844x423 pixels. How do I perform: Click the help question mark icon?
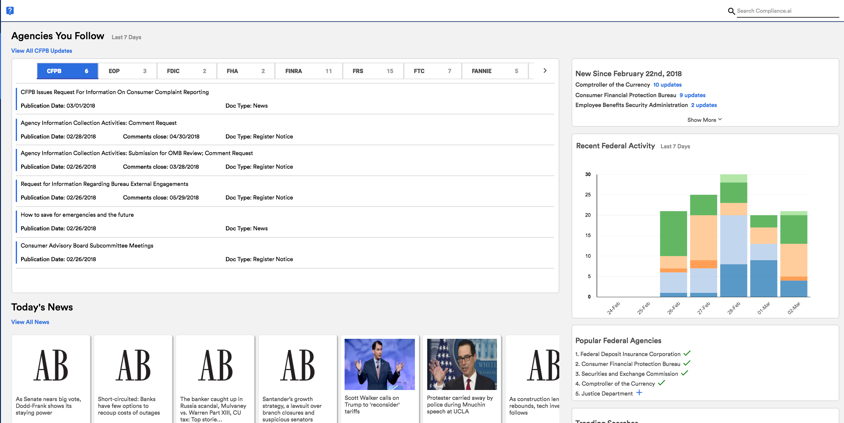pyautogui.click(x=10, y=11)
